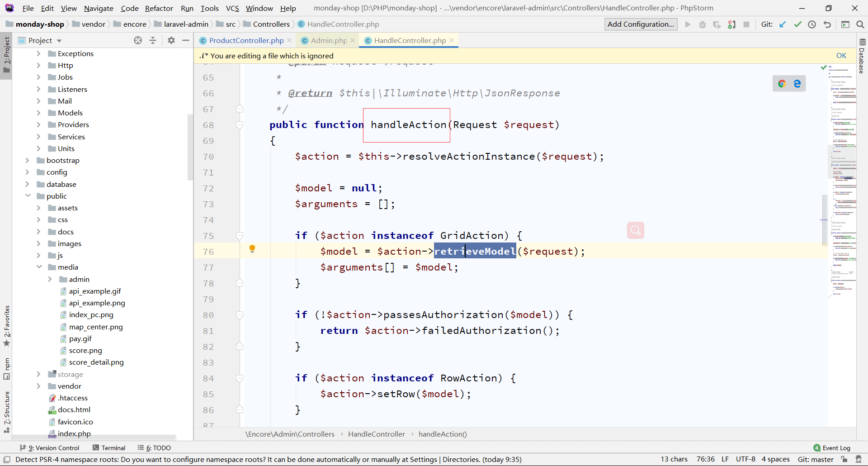Screen dimensions: 868x466
Task: Click UTF-8 encoding in status bar
Action: click(745, 459)
